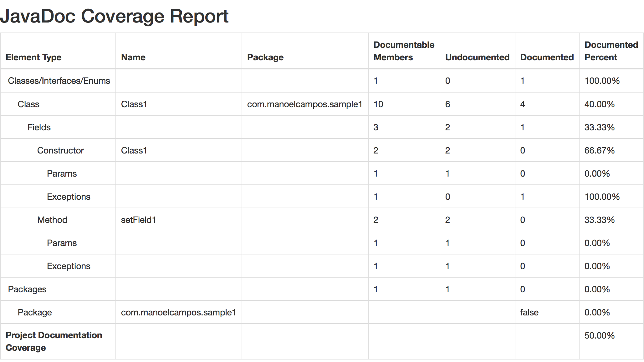Click the Documented Percent column header
The image size is (644, 362).
coord(611,51)
